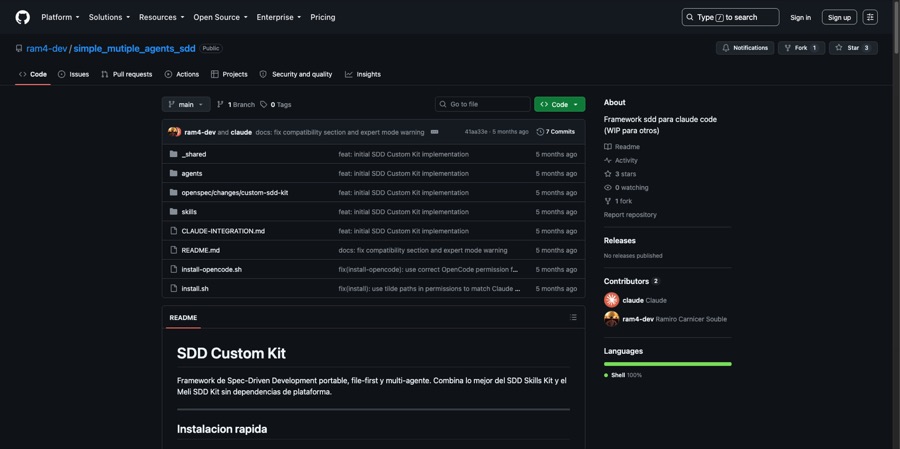Open the main branch selector dropdown

186,104
